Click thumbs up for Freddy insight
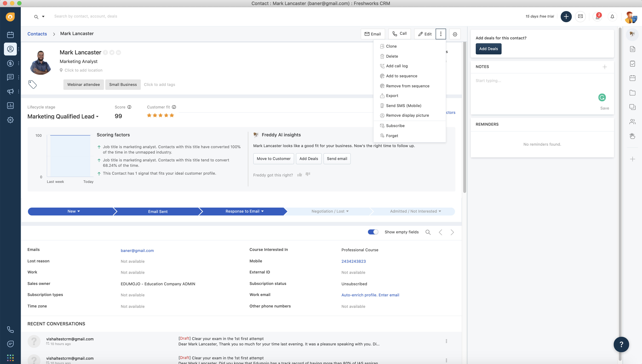Screen dimensions: 642x364 point(300,174)
